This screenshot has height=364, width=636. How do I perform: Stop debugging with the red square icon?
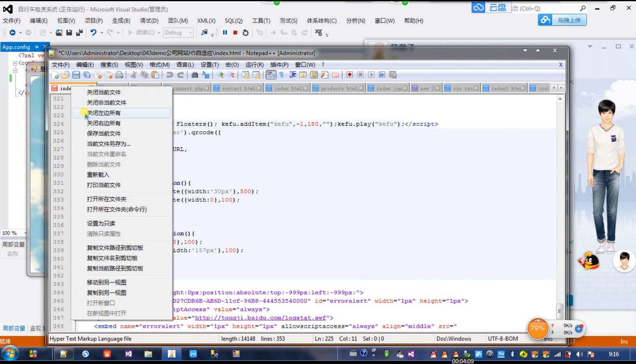[x=235, y=32]
